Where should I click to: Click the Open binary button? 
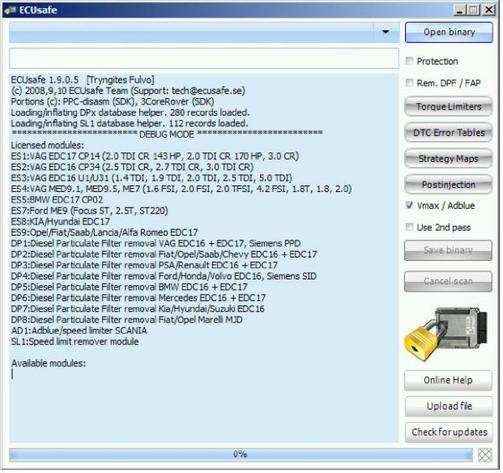click(x=449, y=32)
